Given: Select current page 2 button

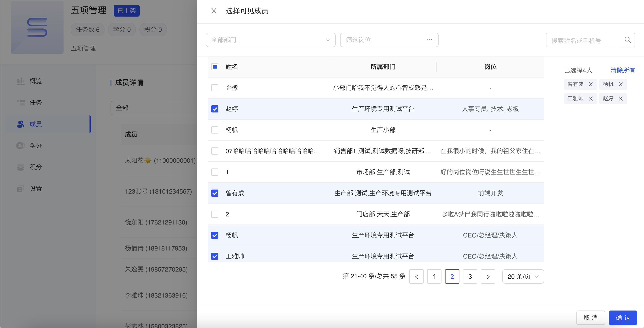Looking at the screenshot, I should 452,276.
